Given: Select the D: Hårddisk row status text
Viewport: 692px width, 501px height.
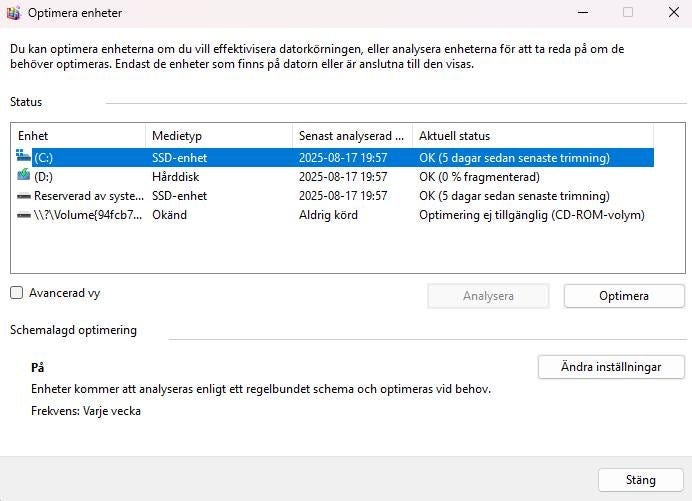Looking at the screenshot, I should [x=479, y=177].
